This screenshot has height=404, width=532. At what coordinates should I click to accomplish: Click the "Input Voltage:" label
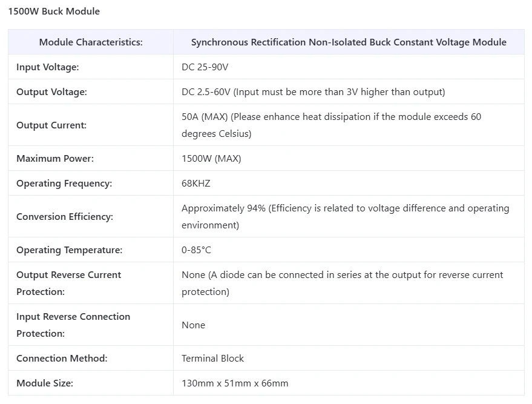[x=48, y=67]
